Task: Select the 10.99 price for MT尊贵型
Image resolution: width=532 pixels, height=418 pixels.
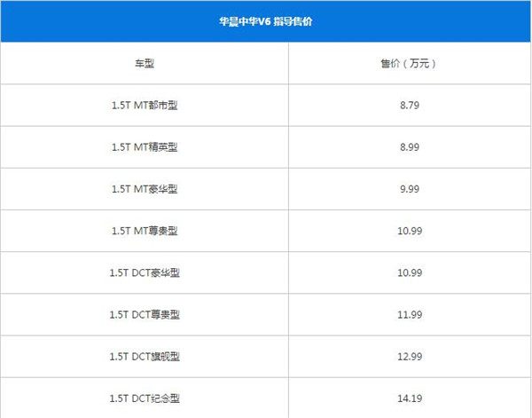Action: (410, 231)
